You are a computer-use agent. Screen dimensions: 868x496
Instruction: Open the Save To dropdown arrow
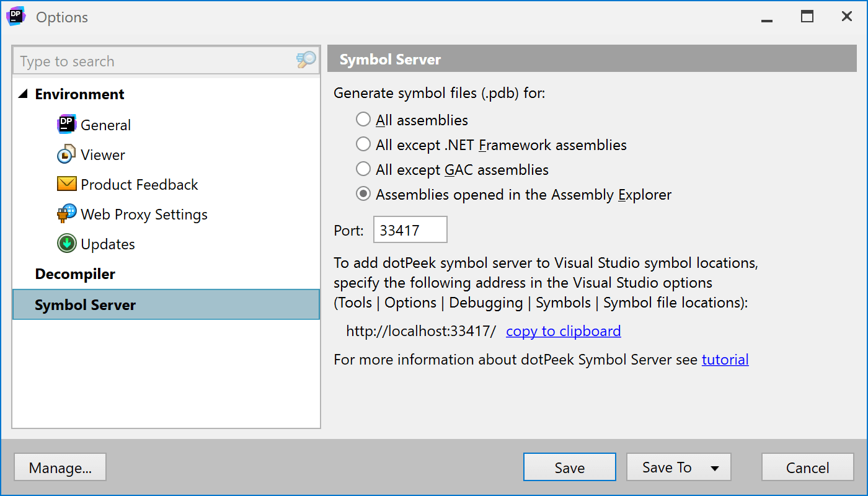715,468
